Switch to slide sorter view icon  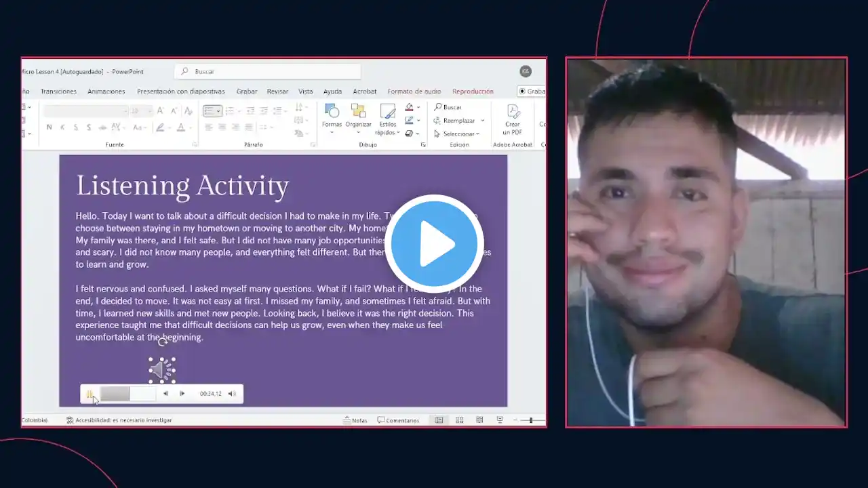[x=460, y=420]
